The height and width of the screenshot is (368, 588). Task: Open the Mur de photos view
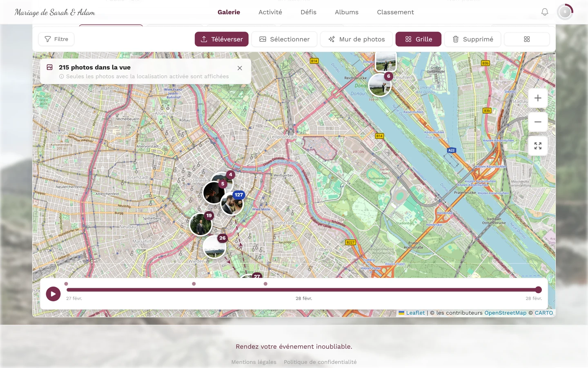[x=356, y=39]
